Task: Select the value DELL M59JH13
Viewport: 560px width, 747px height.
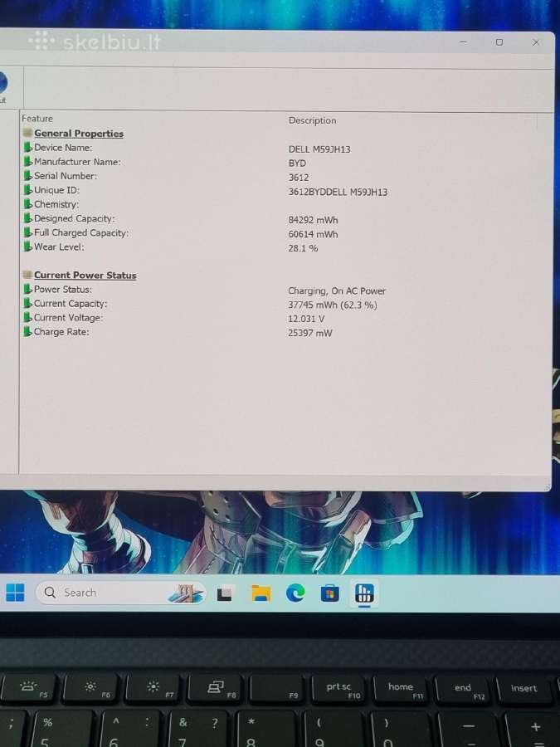Action: 319,149
